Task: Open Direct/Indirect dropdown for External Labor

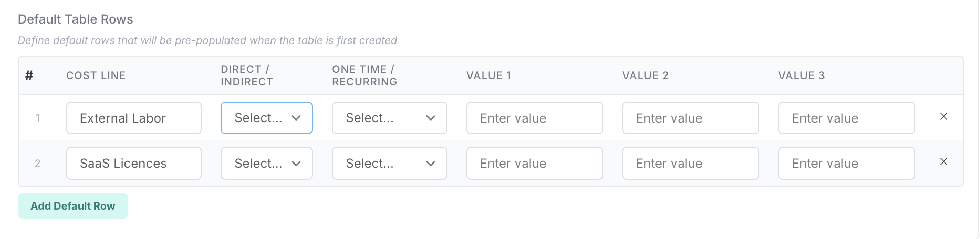Action: tap(266, 118)
